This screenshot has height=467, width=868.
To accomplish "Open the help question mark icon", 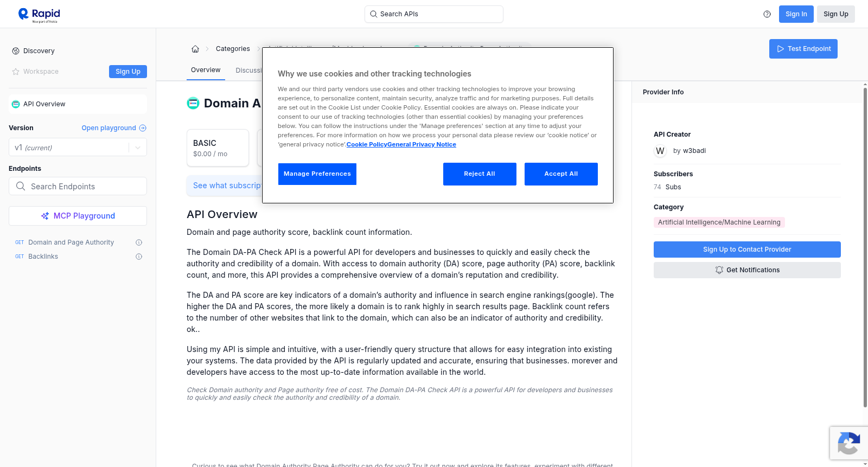I will pos(767,14).
